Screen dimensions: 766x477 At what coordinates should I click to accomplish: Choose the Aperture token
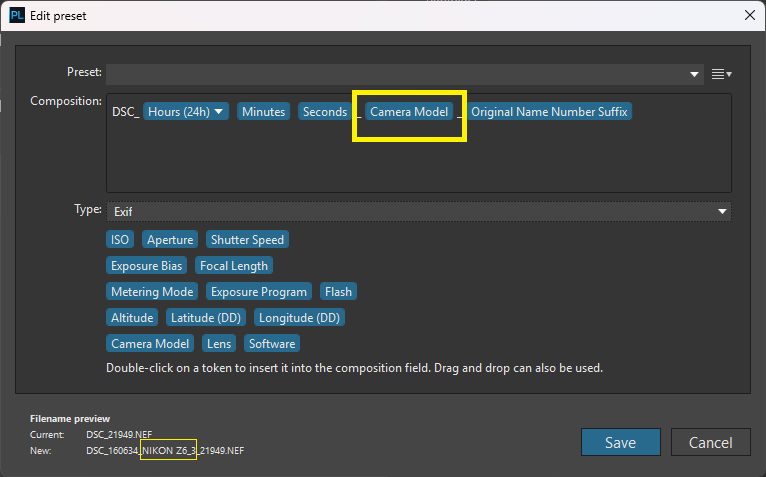[x=169, y=239]
